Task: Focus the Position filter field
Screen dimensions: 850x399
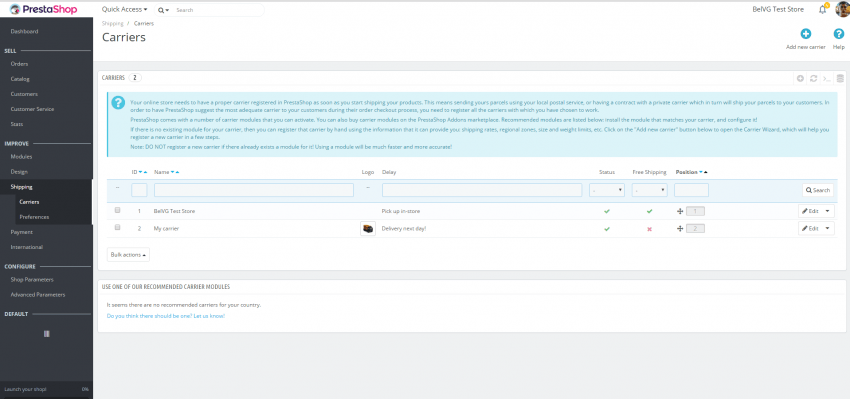Action: (691, 190)
